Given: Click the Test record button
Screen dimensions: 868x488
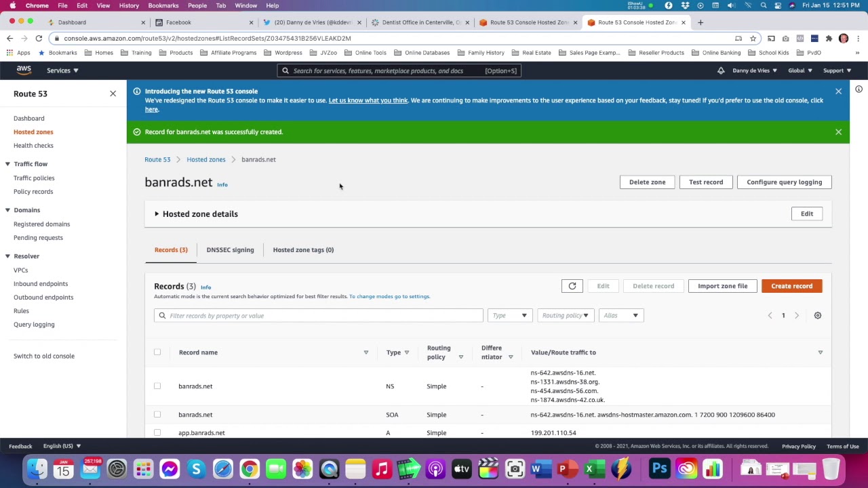Looking at the screenshot, I should [706, 182].
